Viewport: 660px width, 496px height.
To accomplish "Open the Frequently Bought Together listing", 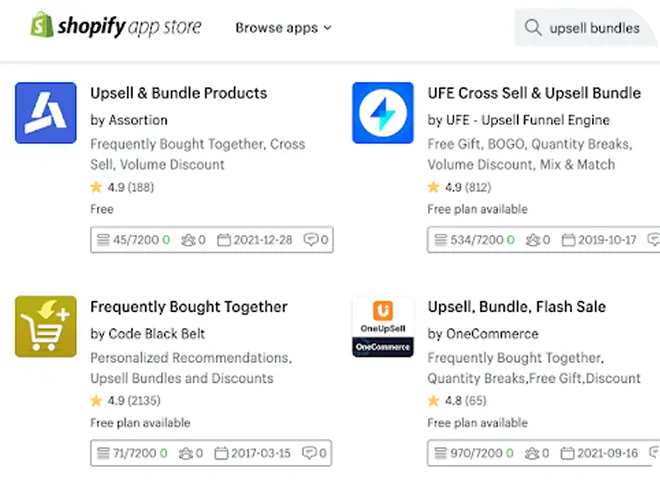I will [189, 307].
